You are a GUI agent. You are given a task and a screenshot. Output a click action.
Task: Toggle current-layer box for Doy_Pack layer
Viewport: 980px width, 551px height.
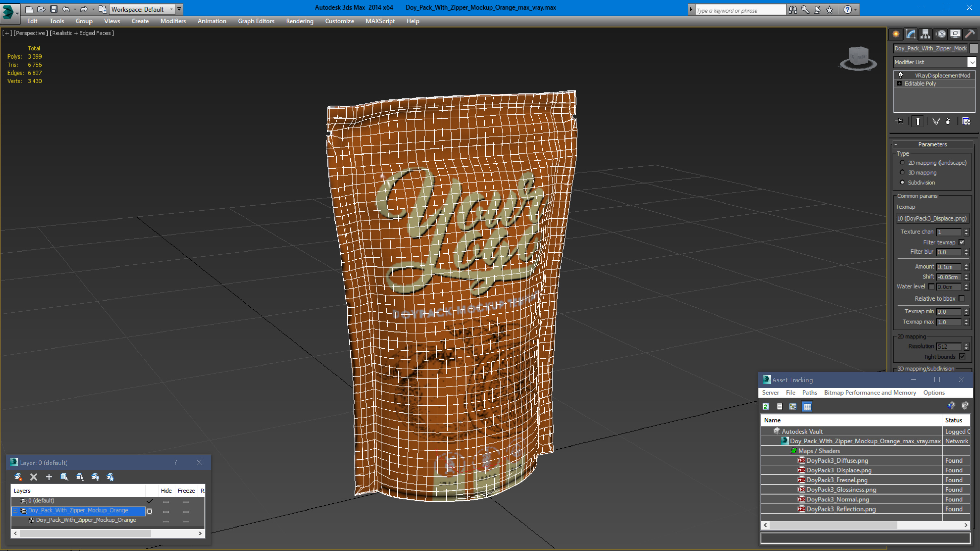[x=149, y=512]
